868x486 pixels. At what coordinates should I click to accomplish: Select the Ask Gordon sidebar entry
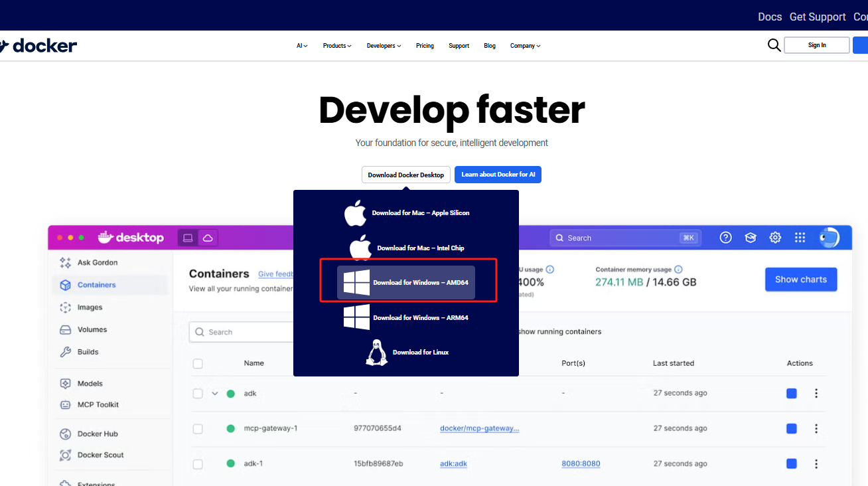(x=109, y=263)
